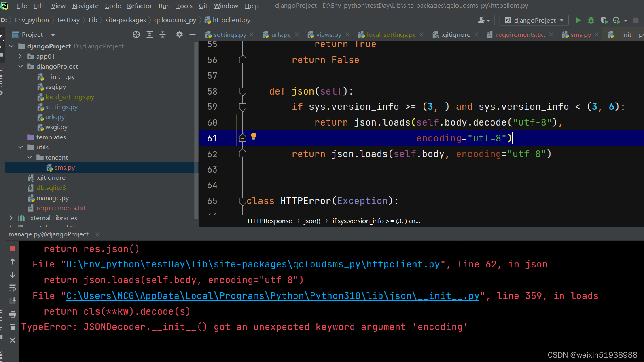Close the manage.py run tab
The width and height of the screenshot is (644, 362).
point(97,234)
